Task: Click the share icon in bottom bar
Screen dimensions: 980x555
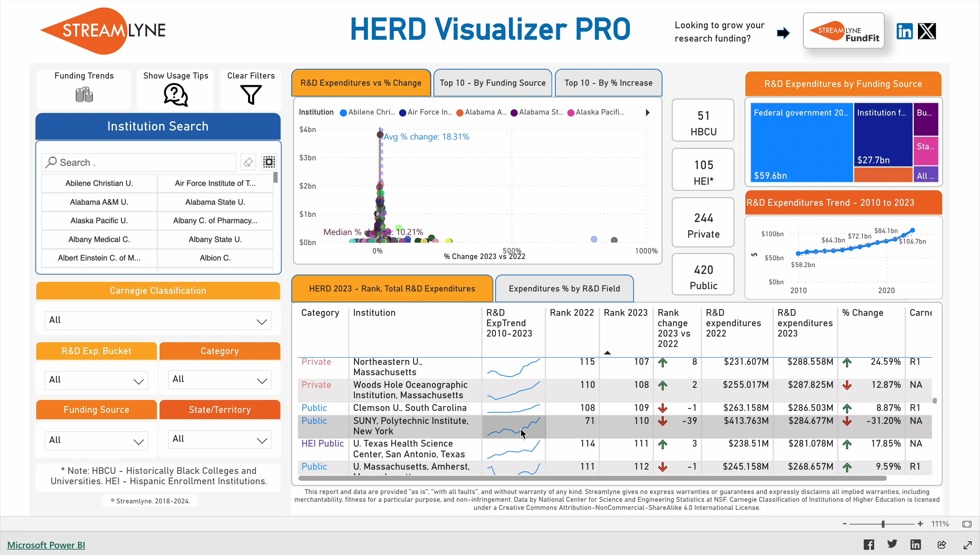Action: [941, 545]
